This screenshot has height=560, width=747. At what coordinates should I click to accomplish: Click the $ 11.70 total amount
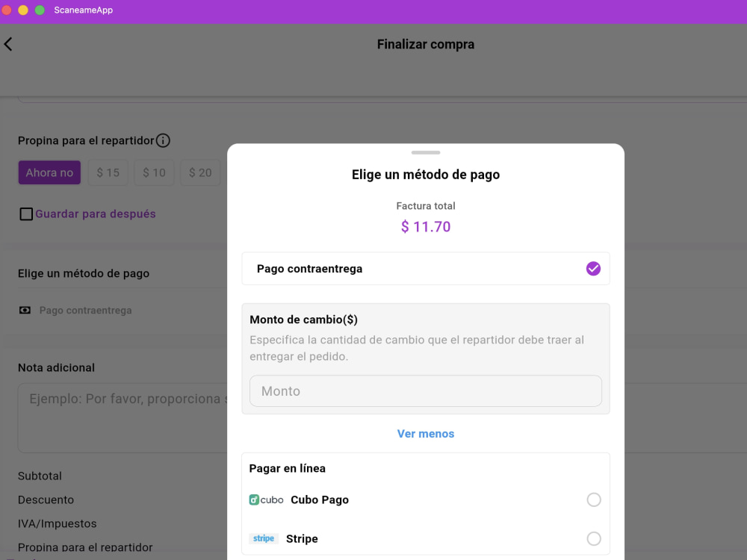(426, 227)
